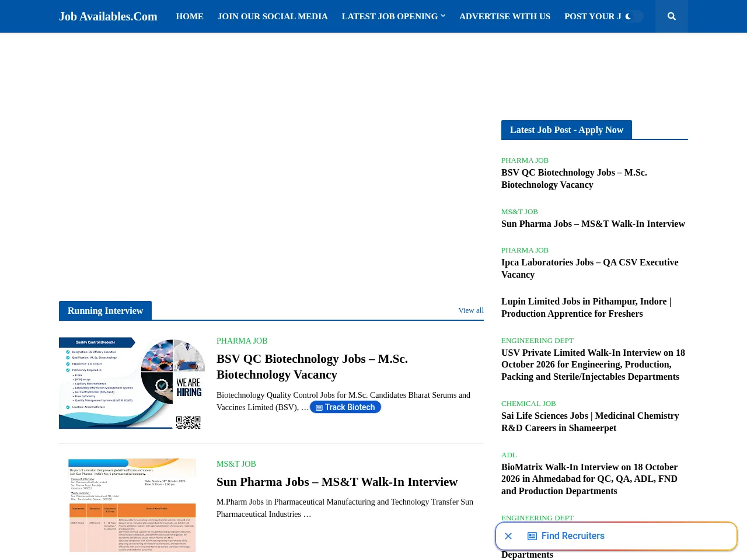
Task: Select CHEMICAL JOB category in sidebar
Action: (528, 404)
